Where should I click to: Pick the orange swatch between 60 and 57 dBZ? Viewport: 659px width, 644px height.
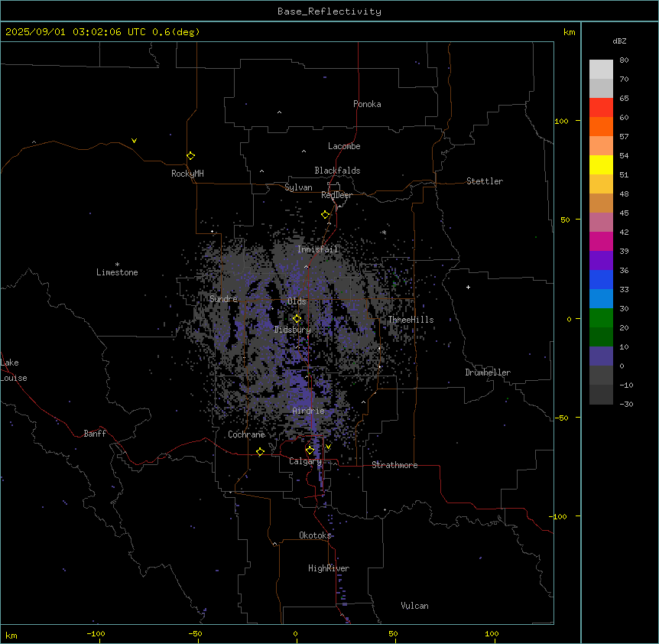pyautogui.click(x=601, y=126)
